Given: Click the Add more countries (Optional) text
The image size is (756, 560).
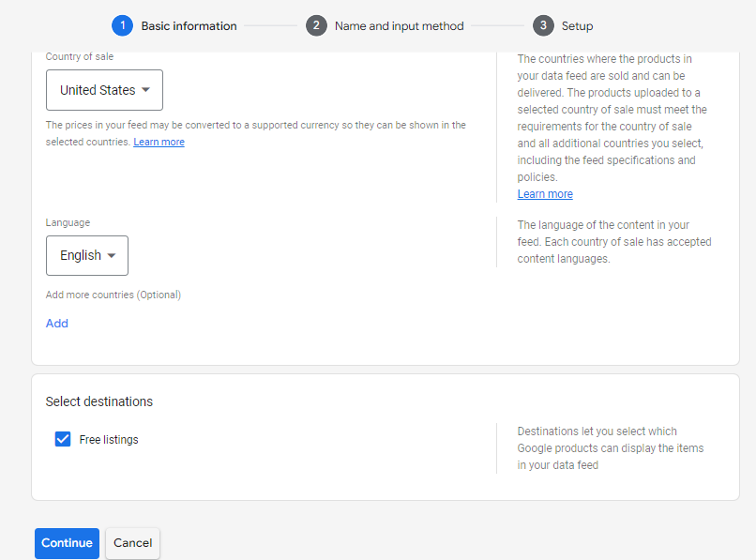Looking at the screenshot, I should click(x=113, y=295).
